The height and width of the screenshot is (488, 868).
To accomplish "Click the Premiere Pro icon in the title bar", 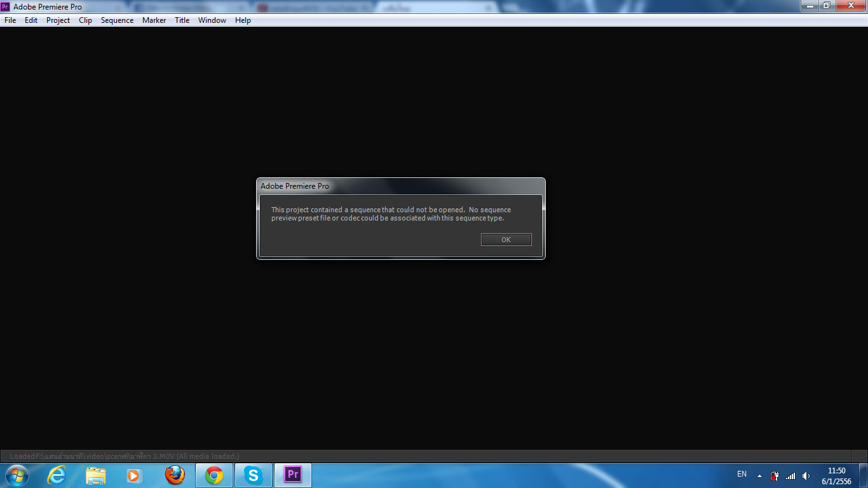I will click(5, 7).
